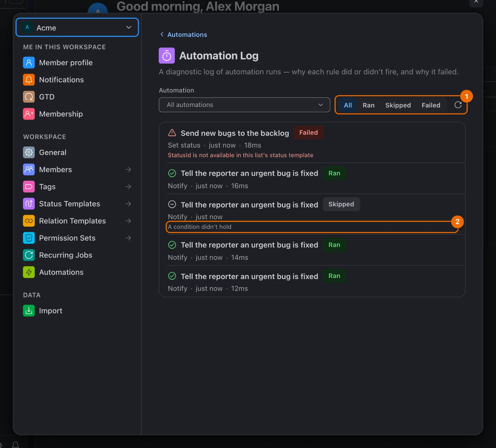
Task: Expand Tags submenu arrow
Action: 128,186
